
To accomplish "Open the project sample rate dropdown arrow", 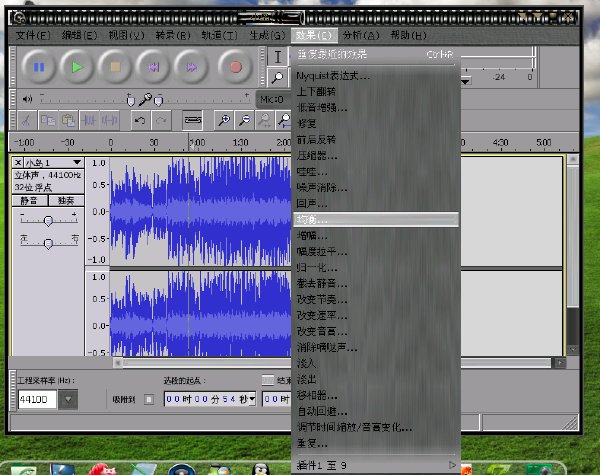I will [x=68, y=400].
